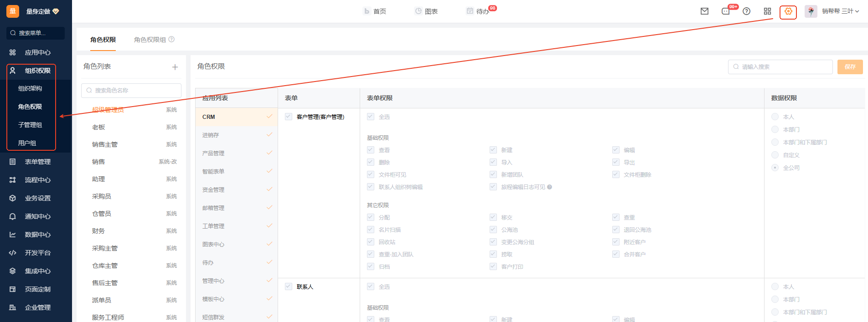Switch to the 角色权限组 tab

150,40
